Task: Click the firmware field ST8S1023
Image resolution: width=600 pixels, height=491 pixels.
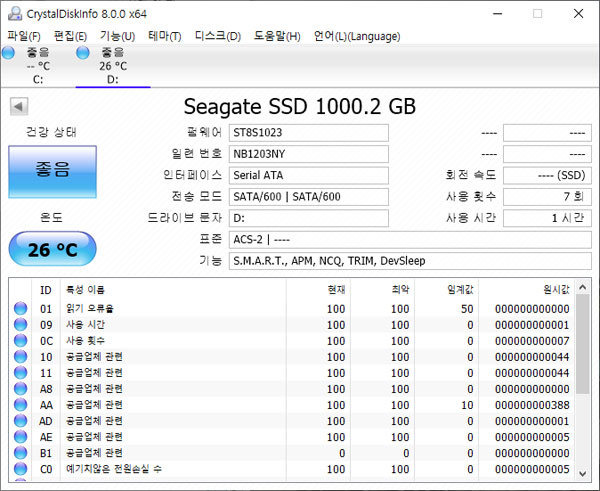Action: click(308, 133)
